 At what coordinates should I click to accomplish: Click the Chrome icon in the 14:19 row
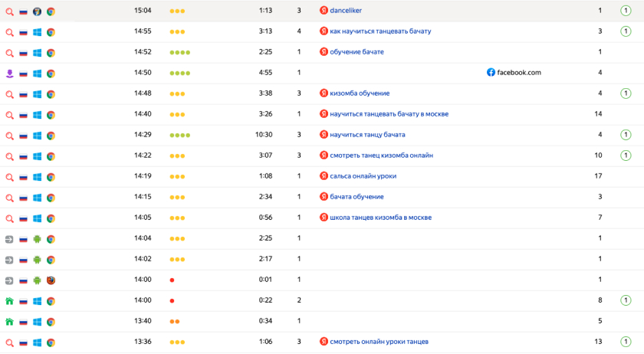pyautogui.click(x=51, y=176)
